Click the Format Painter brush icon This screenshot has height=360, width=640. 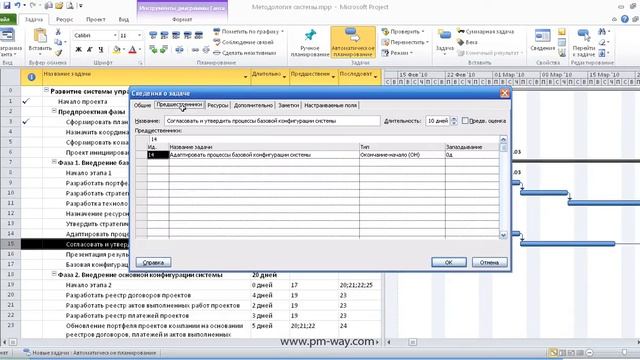coord(58,53)
